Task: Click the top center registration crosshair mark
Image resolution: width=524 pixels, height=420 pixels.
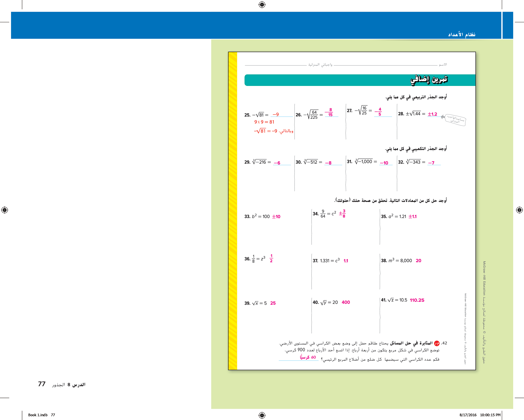Action: click(x=262, y=5)
